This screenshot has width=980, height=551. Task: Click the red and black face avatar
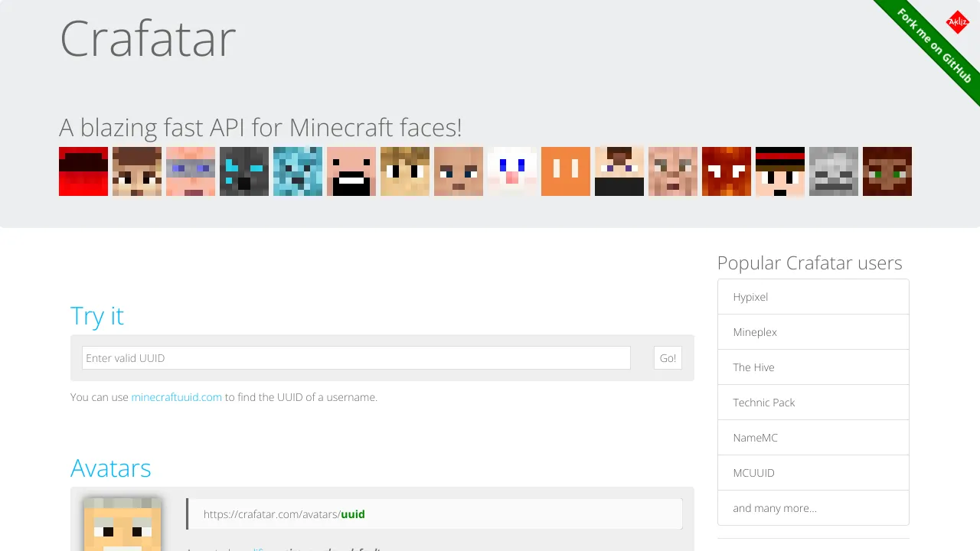pyautogui.click(x=83, y=171)
